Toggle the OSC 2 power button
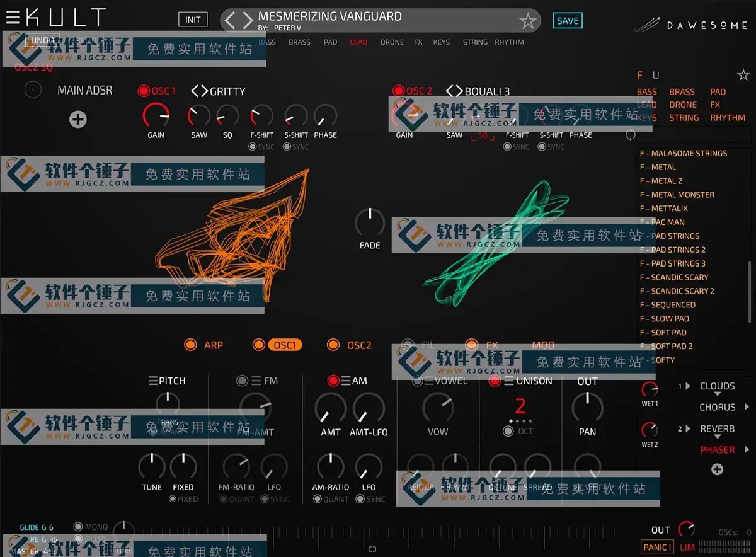This screenshot has height=557, width=756. click(398, 91)
